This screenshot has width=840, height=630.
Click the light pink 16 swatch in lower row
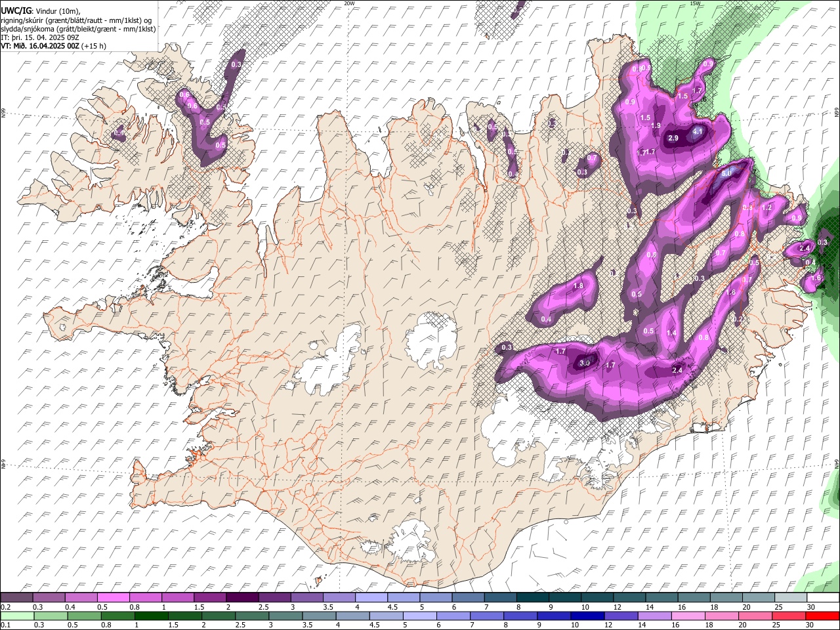(688, 616)
